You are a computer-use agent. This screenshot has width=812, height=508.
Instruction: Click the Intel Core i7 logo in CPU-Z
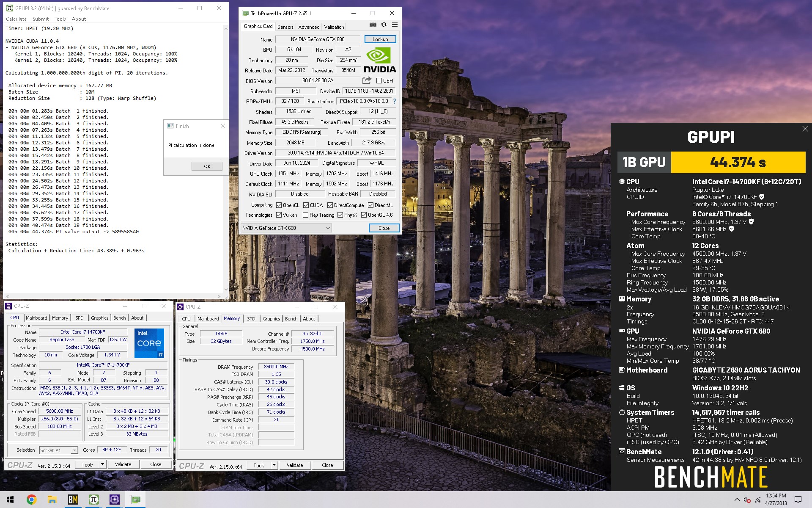149,343
